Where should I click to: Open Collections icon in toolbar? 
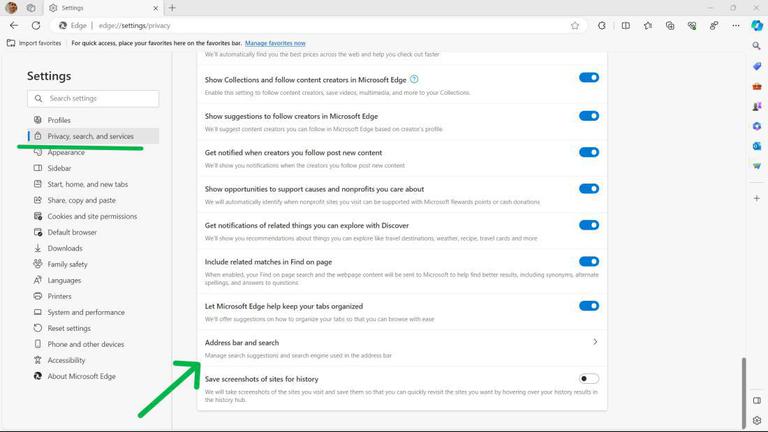670,25
